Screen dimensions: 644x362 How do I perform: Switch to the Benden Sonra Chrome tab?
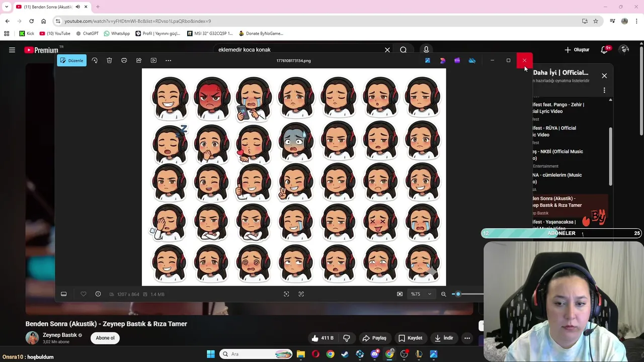(x=48, y=7)
